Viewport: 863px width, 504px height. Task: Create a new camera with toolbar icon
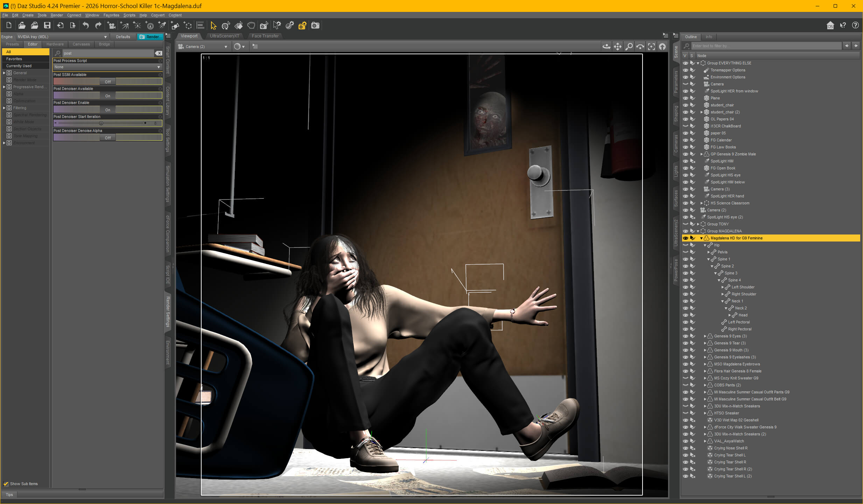click(x=111, y=25)
